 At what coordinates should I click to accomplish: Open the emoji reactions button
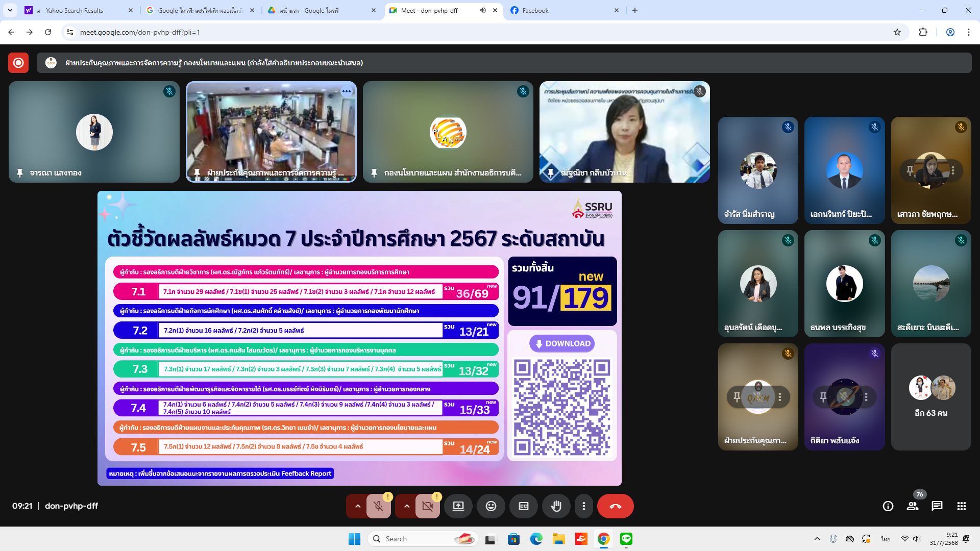[x=491, y=506]
